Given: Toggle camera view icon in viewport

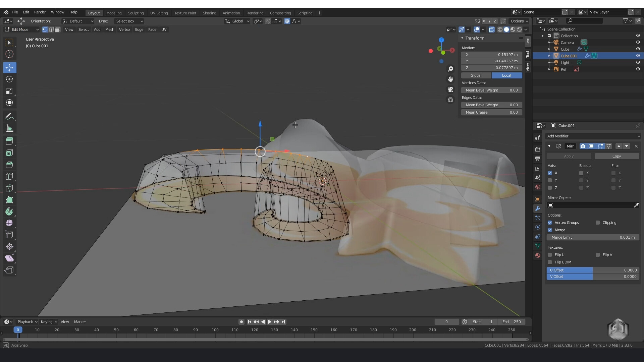Looking at the screenshot, I should [x=450, y=89].
